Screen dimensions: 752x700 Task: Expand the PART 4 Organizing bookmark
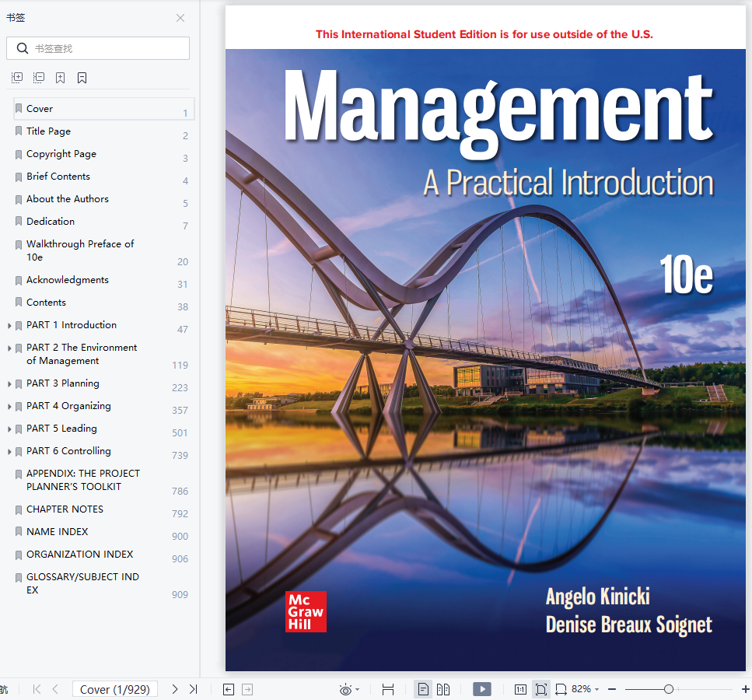coord(9,407)
